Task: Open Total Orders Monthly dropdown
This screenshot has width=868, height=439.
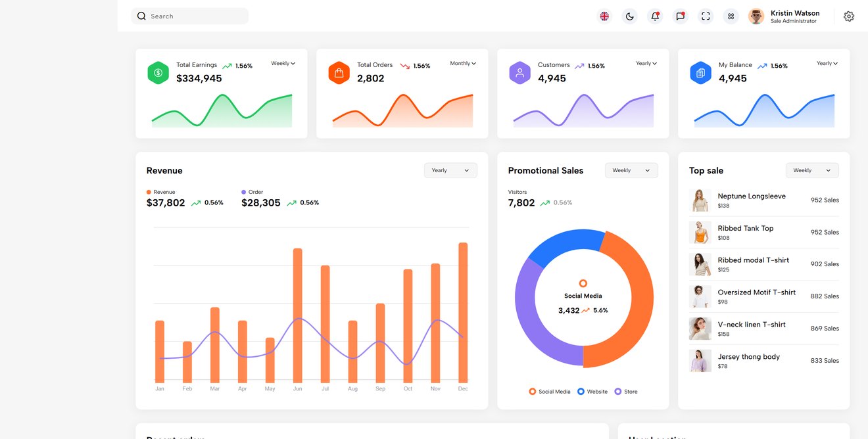Action: point(463,64)
